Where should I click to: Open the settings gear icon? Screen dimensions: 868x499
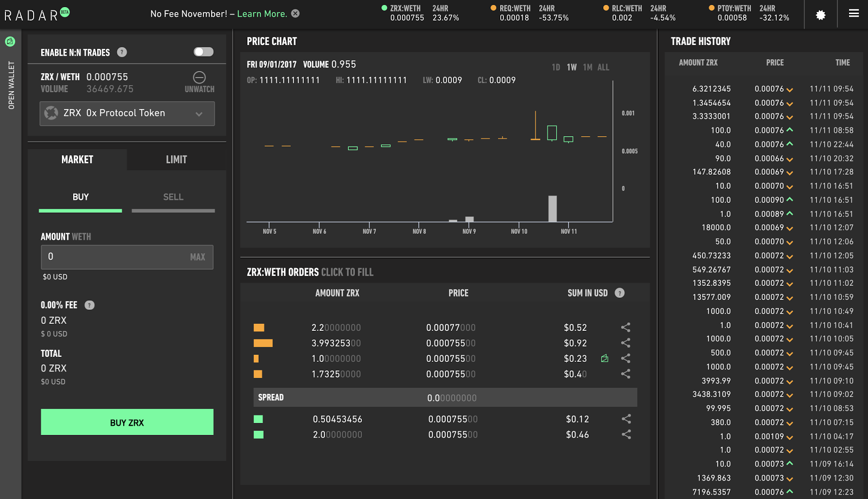[820, 15]
